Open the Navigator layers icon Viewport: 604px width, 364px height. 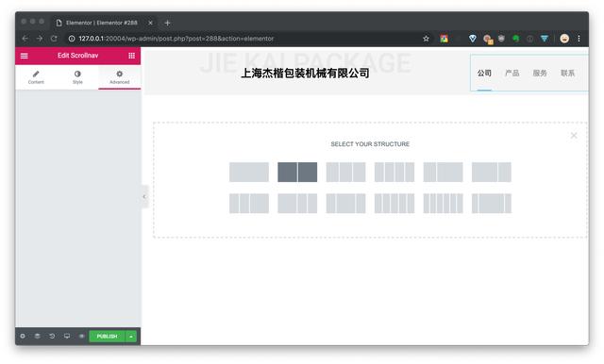point(38,336)
